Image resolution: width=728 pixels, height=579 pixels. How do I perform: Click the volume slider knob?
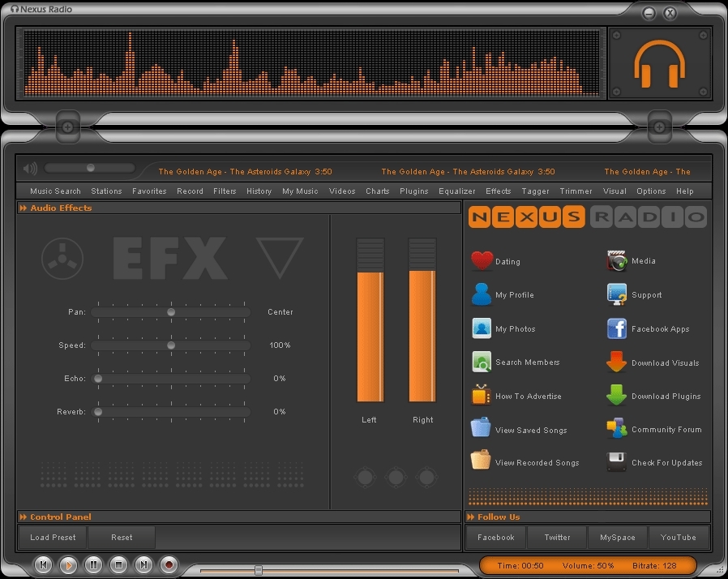click(x=91, y=168)
